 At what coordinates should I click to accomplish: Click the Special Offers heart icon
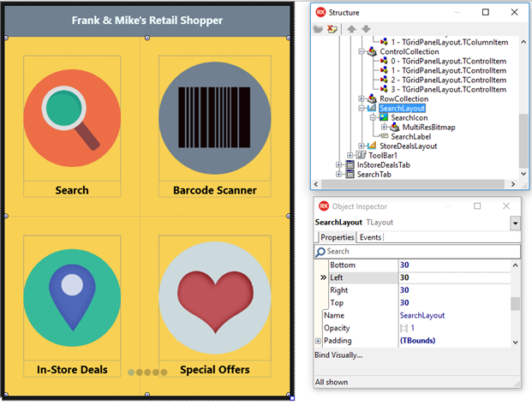point(215,298)
